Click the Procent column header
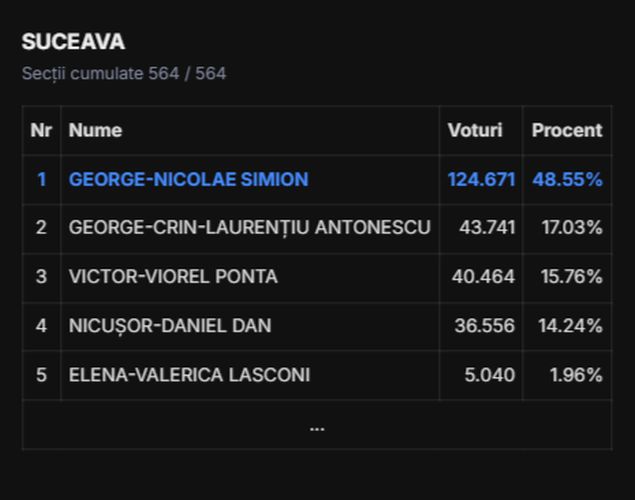635x500 pixels. point(567,130)
